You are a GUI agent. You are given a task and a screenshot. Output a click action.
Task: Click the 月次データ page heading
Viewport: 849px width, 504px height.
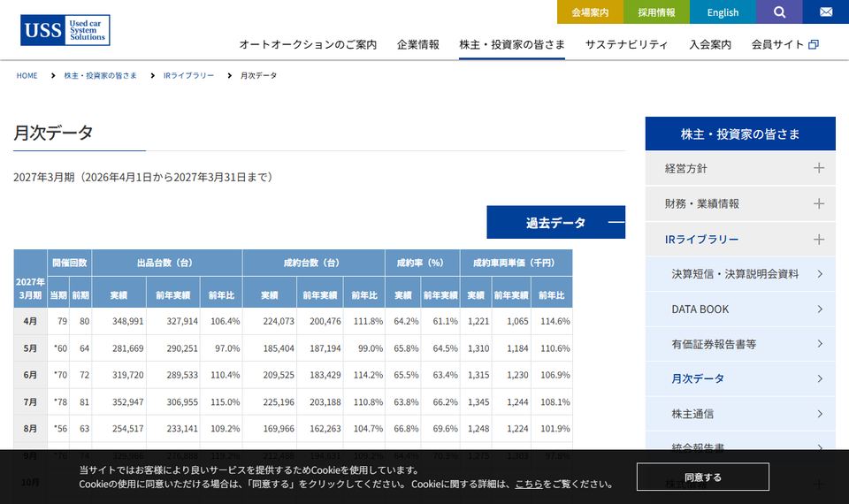pos(53,133)
